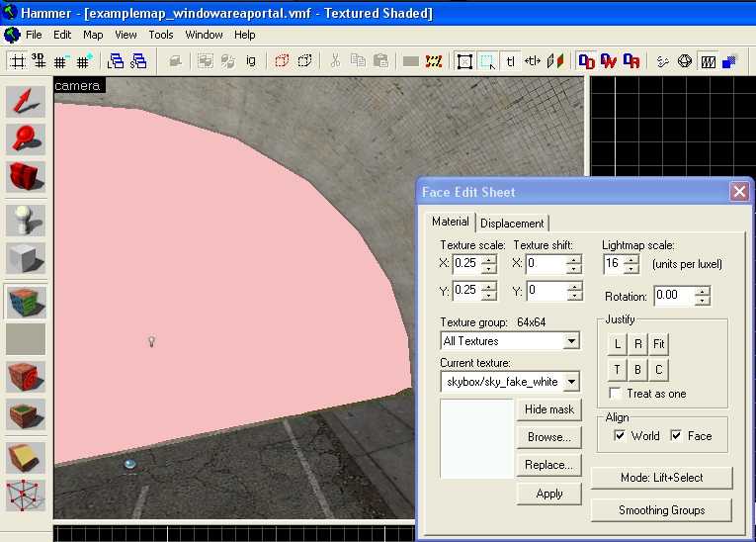Select the Block creation tool
This screenshot has height=542, width=756.
(x=26, y=258)
